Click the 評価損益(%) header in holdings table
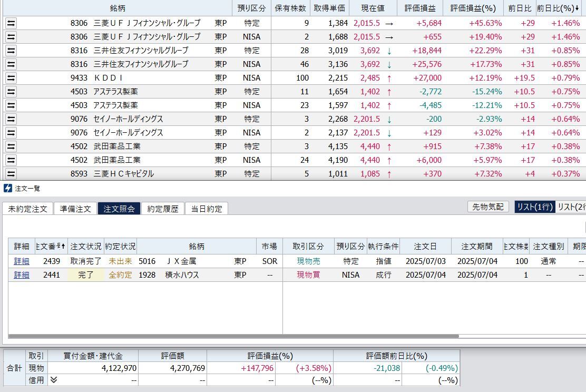 473,8
